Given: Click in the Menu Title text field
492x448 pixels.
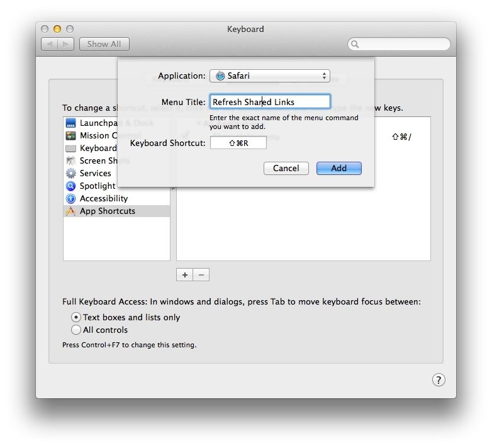Looking at the screenshot, I should (x=269, y=102).
